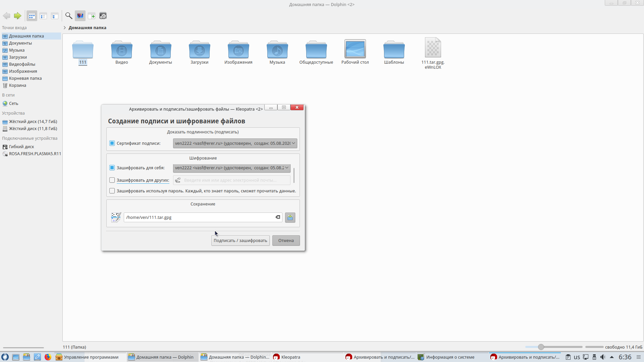Enable encryption with a password
The width and height of the screenshot is (644, 362).
(x=112, y=191)
